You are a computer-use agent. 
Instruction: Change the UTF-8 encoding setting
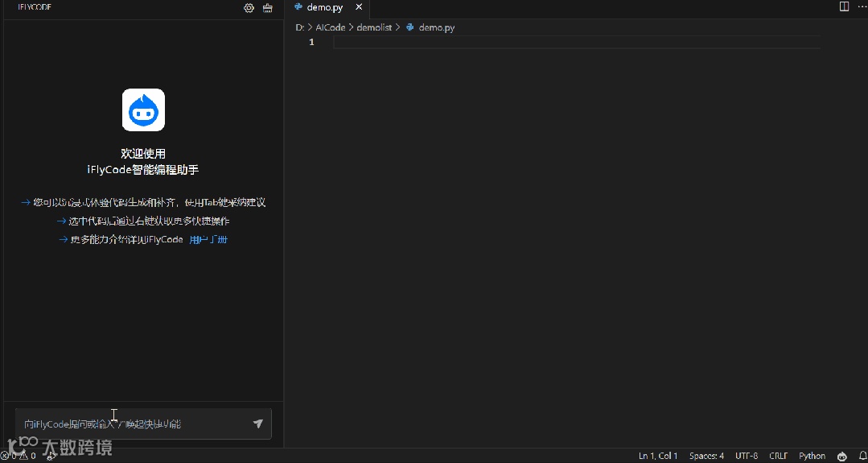(747, 457)
